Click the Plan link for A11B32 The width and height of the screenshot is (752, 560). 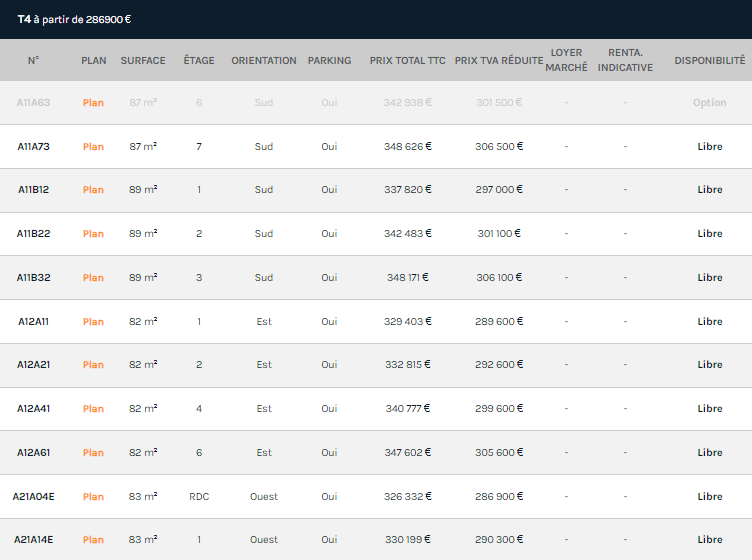pos(93,278)
